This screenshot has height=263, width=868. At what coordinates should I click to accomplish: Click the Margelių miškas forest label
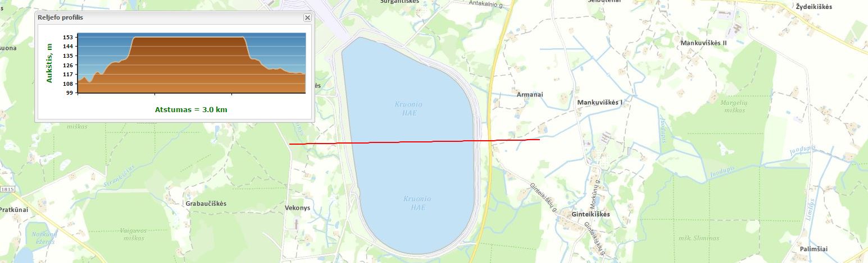[x=734, y=107]
